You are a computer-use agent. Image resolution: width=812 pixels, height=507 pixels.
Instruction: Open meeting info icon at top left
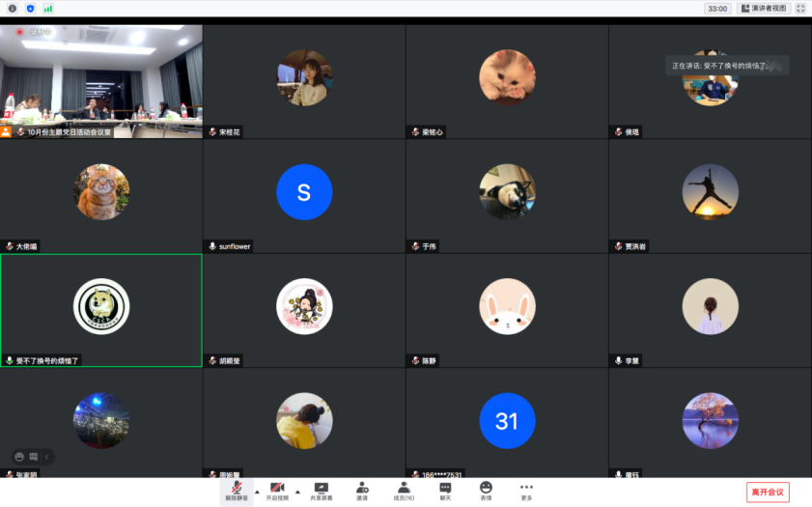tap(13, 8)
